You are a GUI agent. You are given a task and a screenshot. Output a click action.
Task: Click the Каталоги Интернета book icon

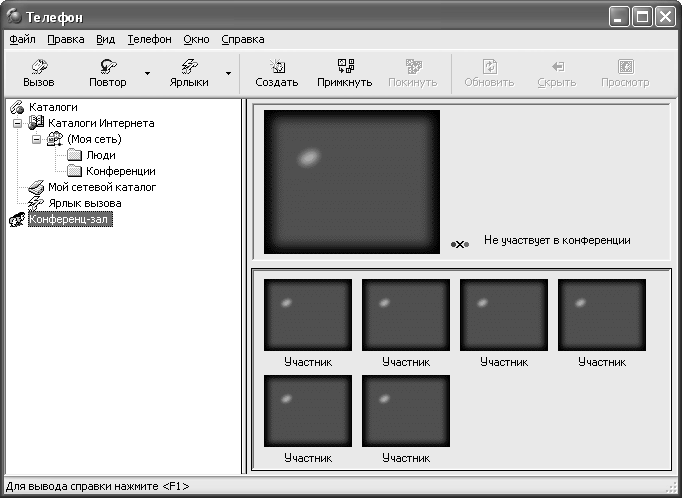pos(36,123)
